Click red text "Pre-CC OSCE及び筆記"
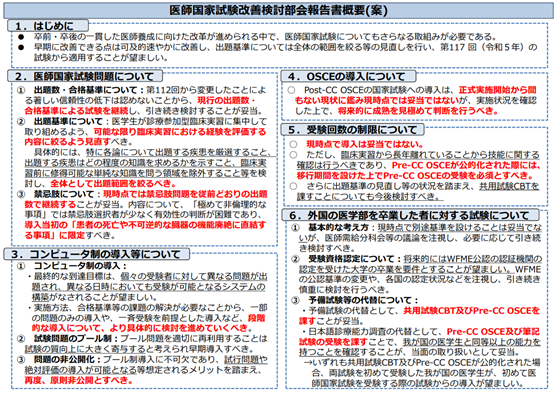Screen dimensions: 557x394 coord(493,332)
